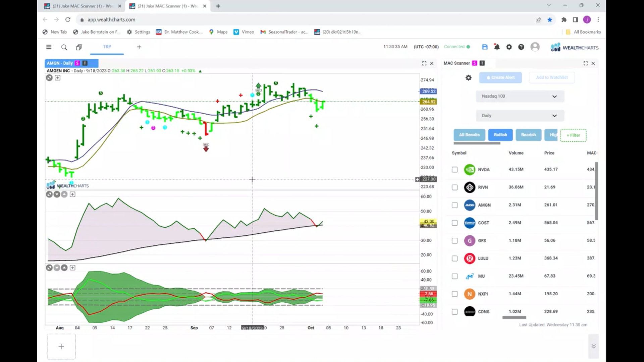Hide the bottom oscillator pane indicator

(x=49, y=268)
